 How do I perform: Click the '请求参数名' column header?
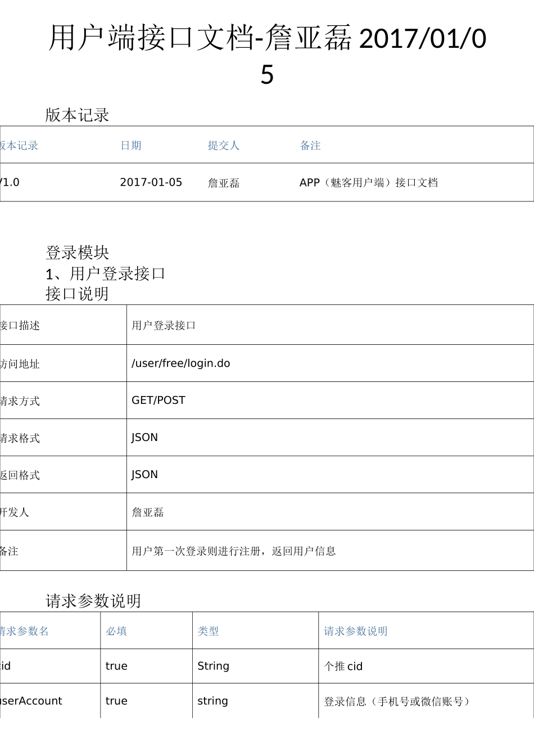(x=24, y=632)
